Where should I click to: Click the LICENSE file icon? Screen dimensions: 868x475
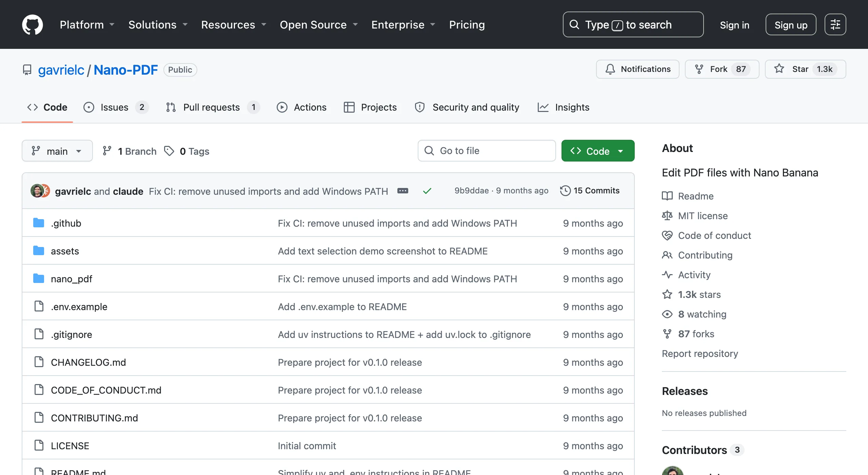[39, 445]
